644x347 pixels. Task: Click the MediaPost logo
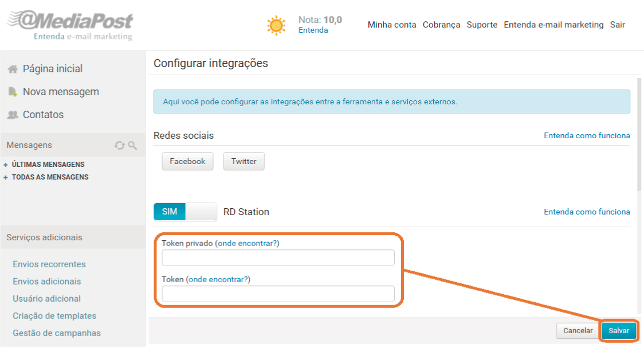pyautogui.click(x=70, y=25)
